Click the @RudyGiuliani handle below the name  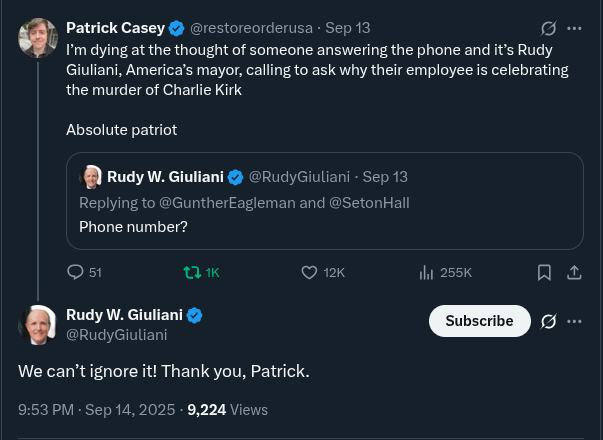tap(116, 335)
